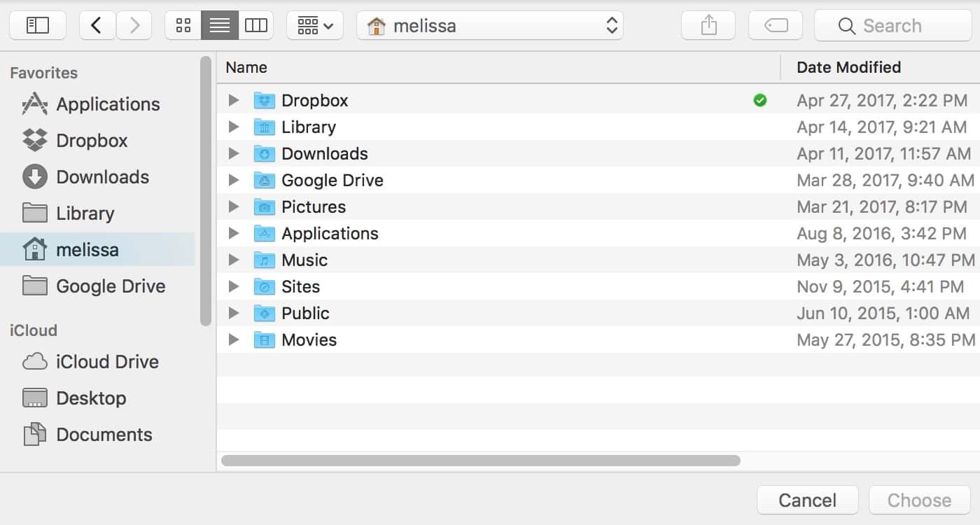Toggle the sidebar visibility button
The image size is (980, 525).
(x=38, y=26)
